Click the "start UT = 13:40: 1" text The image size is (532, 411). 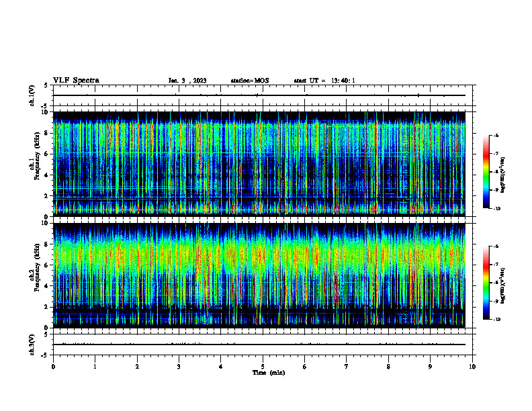point(324,81)
